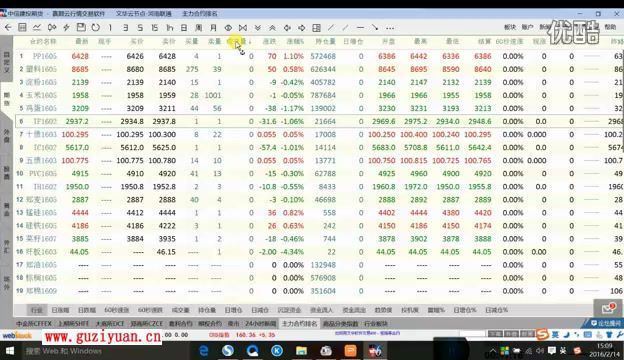
Task: Select the 1-hour chart period icon
Action: [x=170, y=27]
